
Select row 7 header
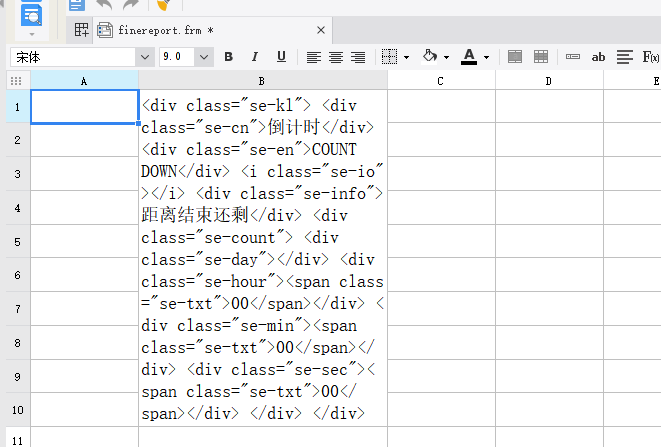pyautogui.click(x=18, y=309)
